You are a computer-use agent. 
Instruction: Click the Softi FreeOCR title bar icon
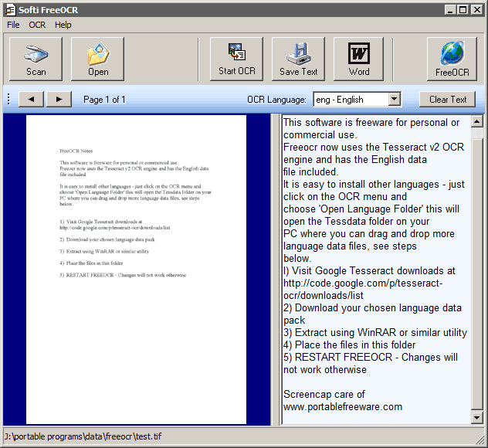click(11, 10)
